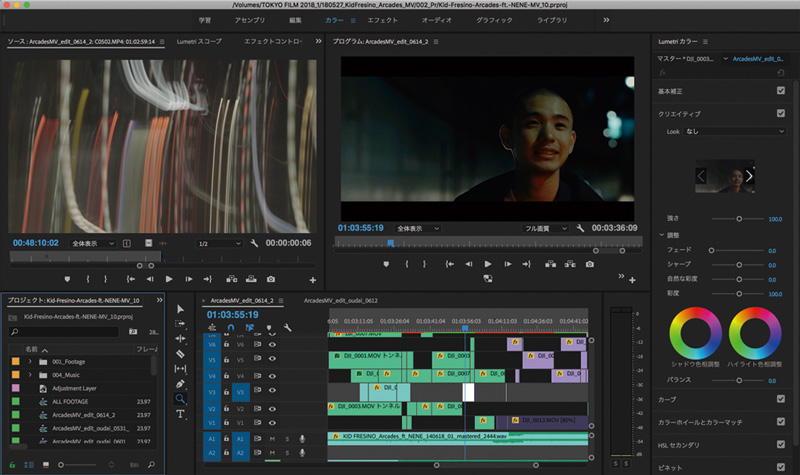
Task: Show previous Look preview arrow
Action: pos(701,176)
